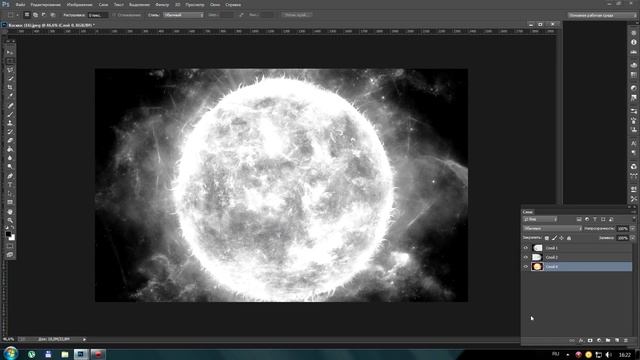Toggle the 'Сглаживание' checkbox
Image resolution: width=640 pixels, height=360 pixels.
[x=114, y=15]
